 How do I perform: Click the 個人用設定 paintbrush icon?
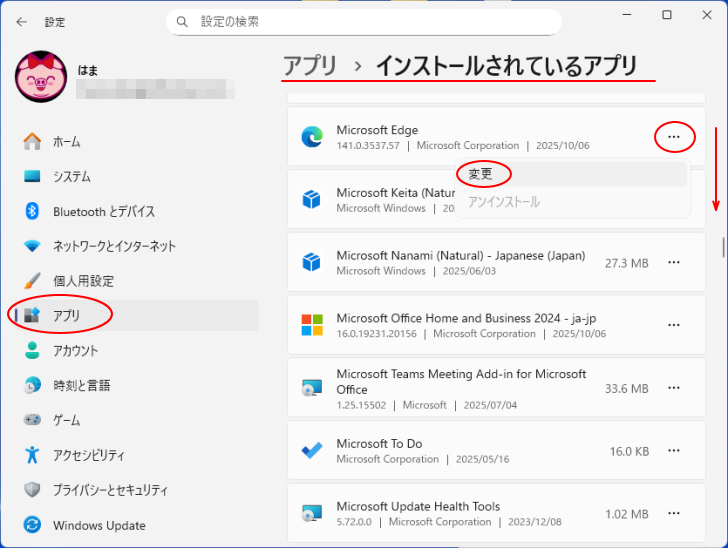[x=32, y=281]
